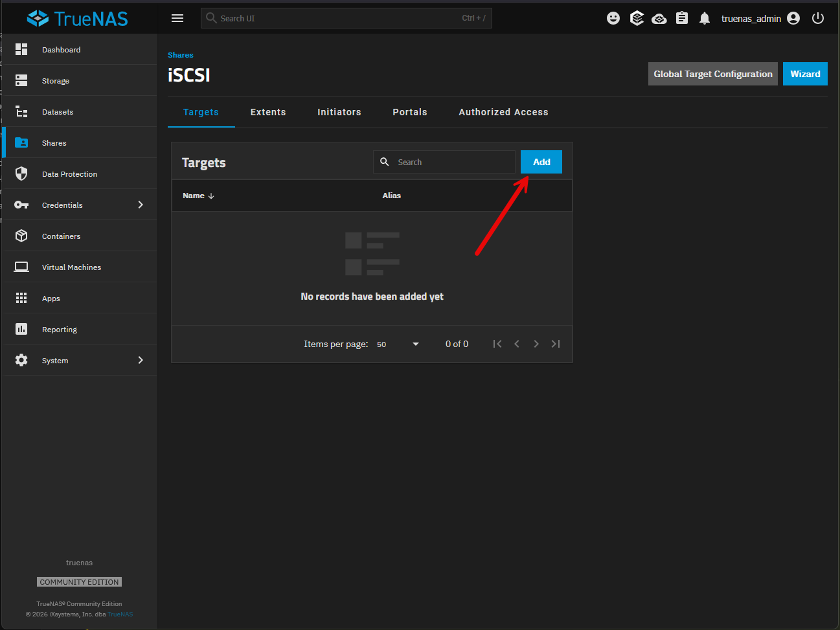840x630 pixels.
Task: Click the Containers box icon
Action: tap(21, 236)
